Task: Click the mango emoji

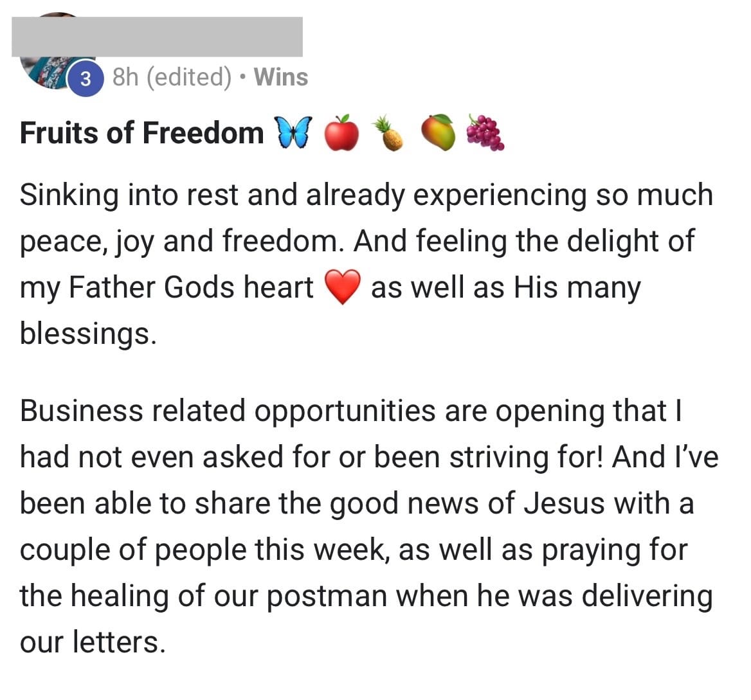Action: [439, 133]
